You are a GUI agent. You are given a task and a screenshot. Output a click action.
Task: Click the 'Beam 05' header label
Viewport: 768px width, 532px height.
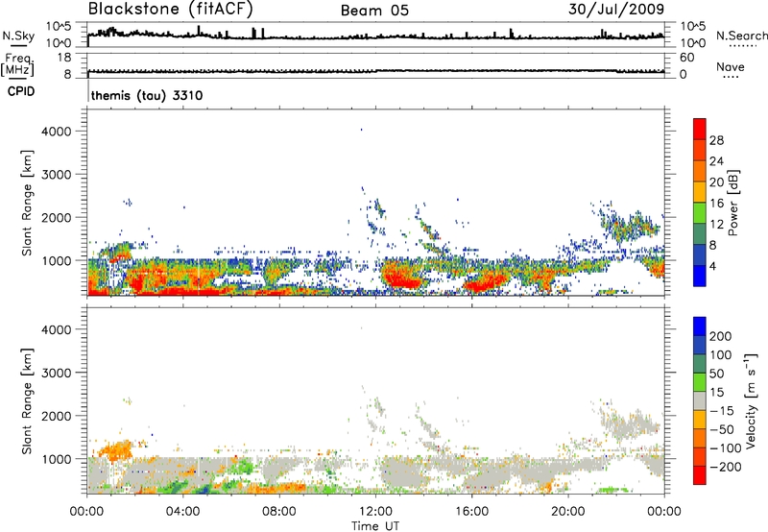pyautogui.click(x=374, y=11)
